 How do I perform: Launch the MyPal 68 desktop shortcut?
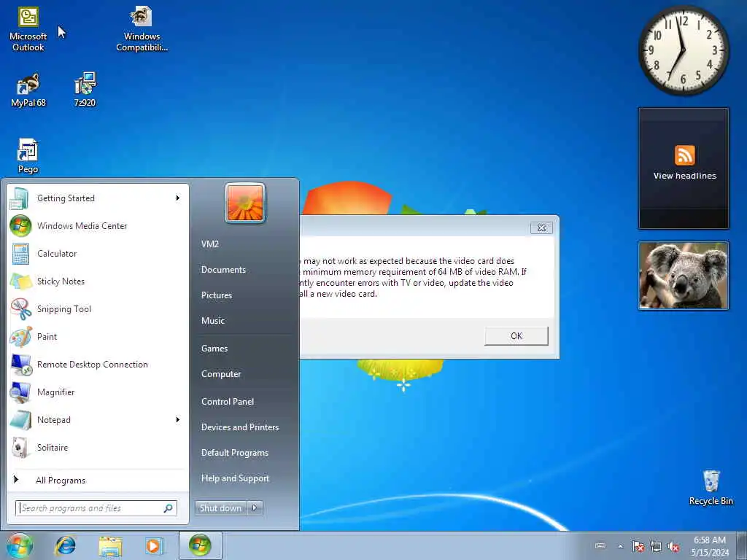[x=28, y=90]
